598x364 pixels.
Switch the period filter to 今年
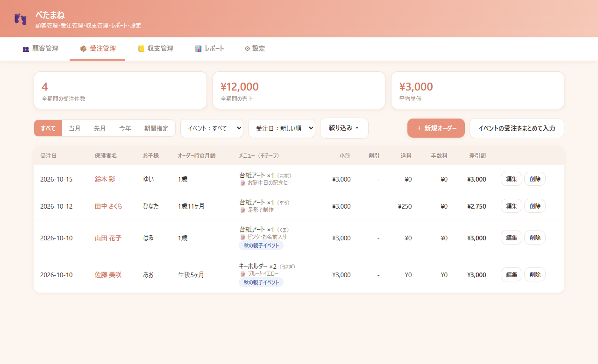pyautogui.click(x=125, y=128)
